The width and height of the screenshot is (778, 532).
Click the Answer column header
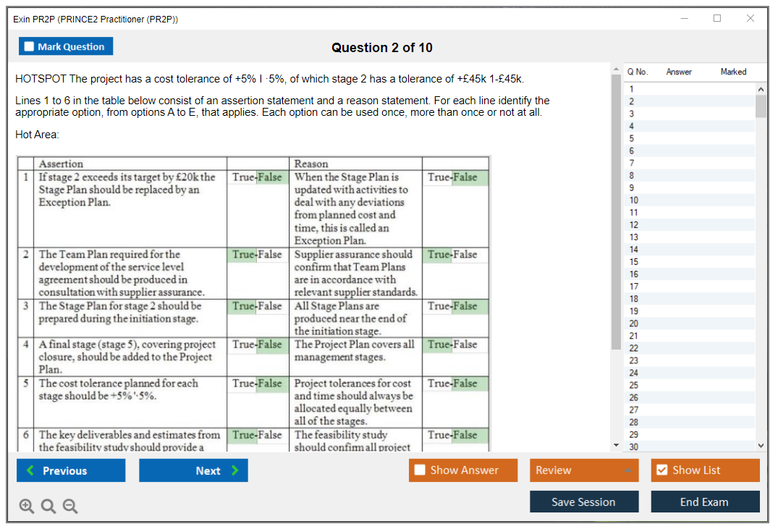click(679, 72)
